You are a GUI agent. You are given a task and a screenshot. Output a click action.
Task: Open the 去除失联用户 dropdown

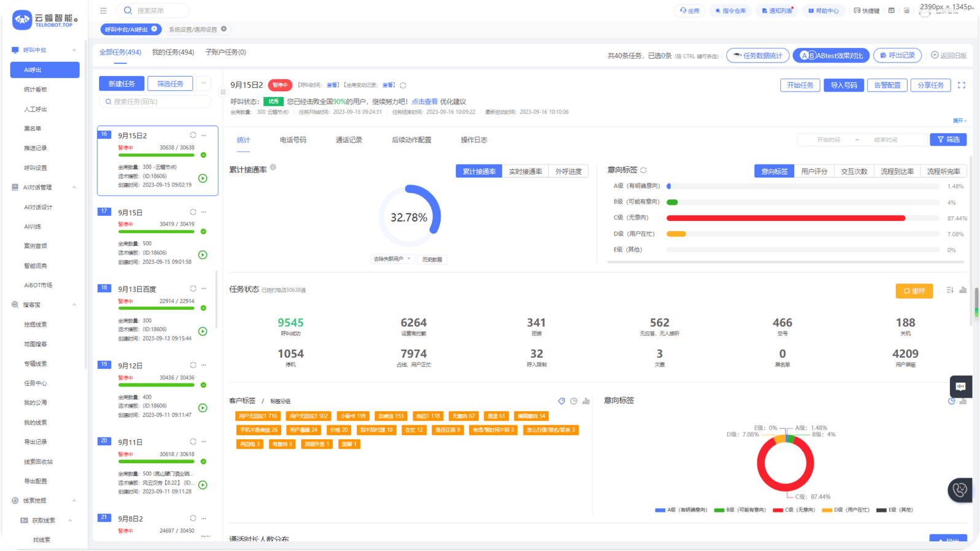[x=392, y=259]
